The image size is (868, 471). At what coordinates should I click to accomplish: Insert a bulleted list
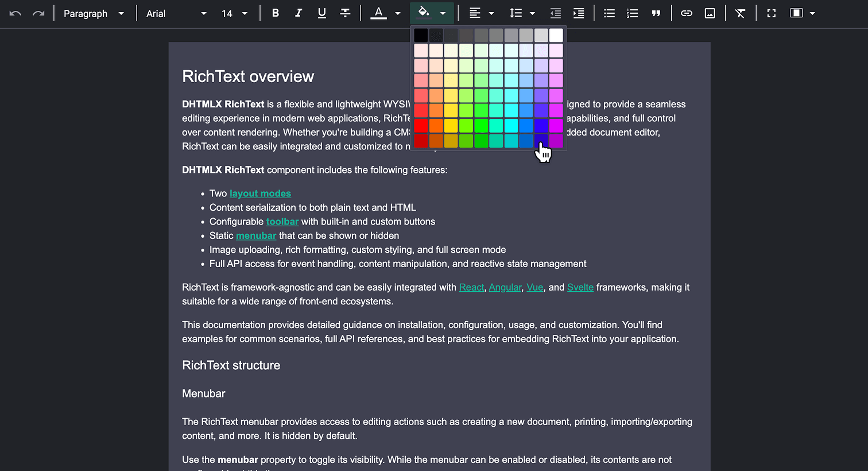point(610,13)
